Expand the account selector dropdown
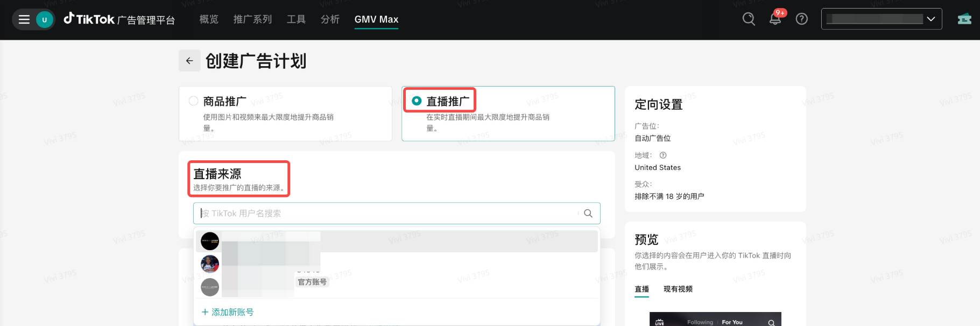The image size is (980, 326). click(x=882, y=19)
